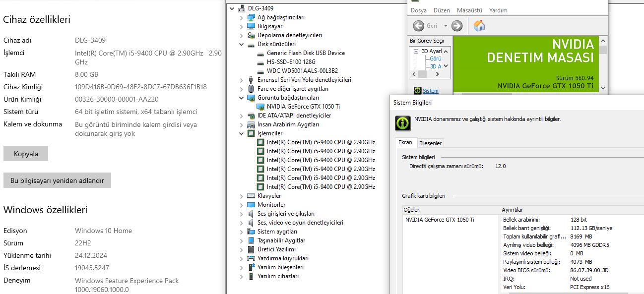Click IDE ATA/ATAPI denetleyiciler icon
The width and height of the screenshot is (644, 294).
[251, 116]
